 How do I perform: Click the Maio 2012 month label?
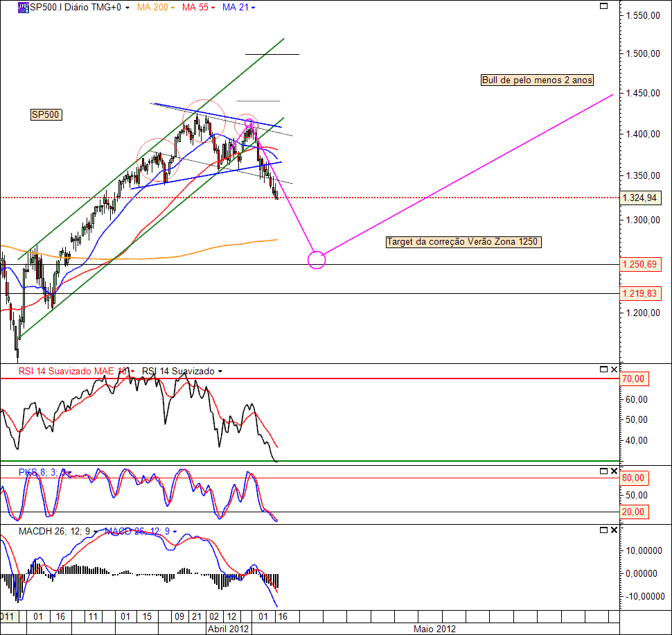point(434,629)
